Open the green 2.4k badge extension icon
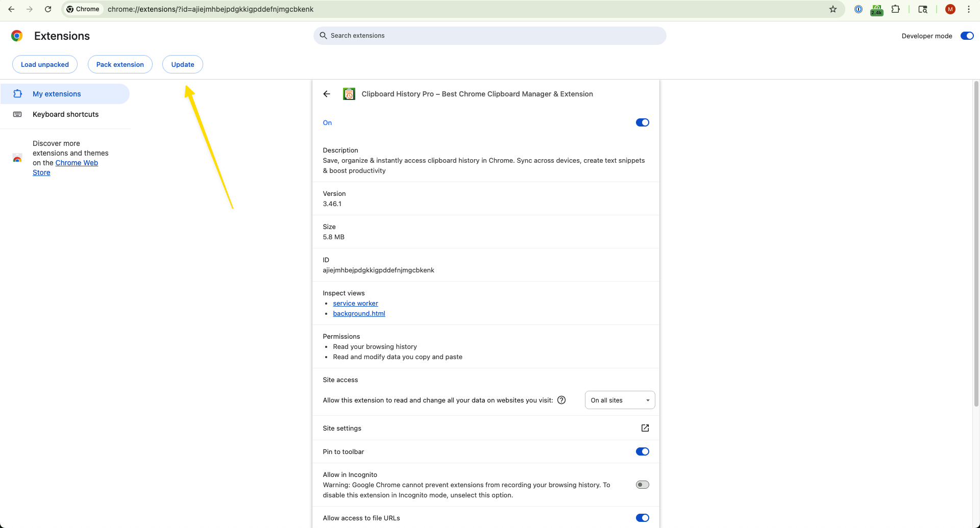This screenshot has height=528, width=980. (x=877, y=10)
